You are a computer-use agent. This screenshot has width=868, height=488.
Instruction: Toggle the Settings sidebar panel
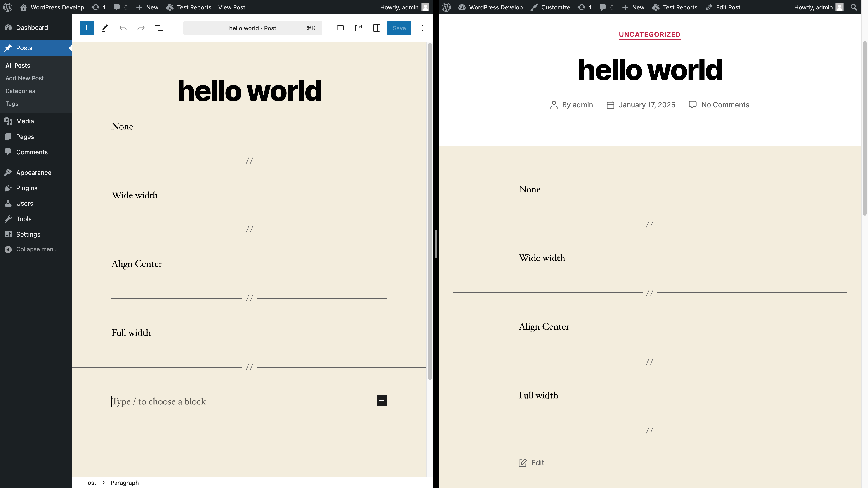[x=377, y=28]
